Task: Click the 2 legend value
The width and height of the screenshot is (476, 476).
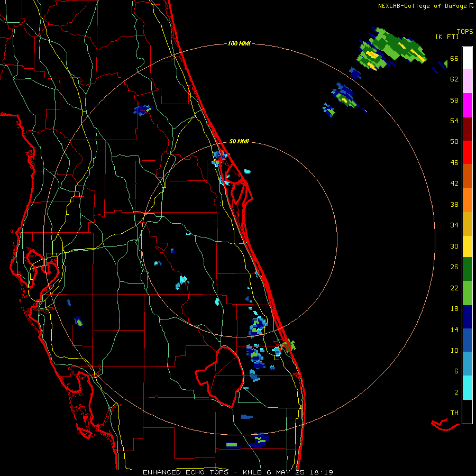Action: pos(456,392)
